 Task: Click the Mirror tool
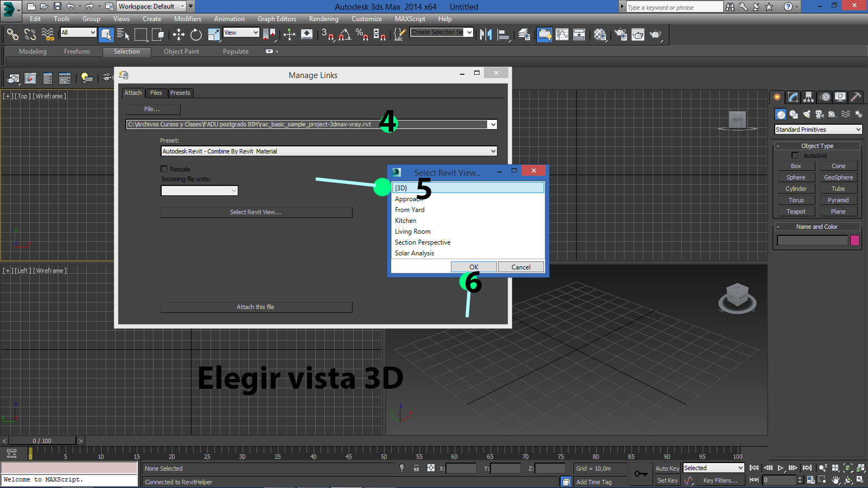coord(486,35)
